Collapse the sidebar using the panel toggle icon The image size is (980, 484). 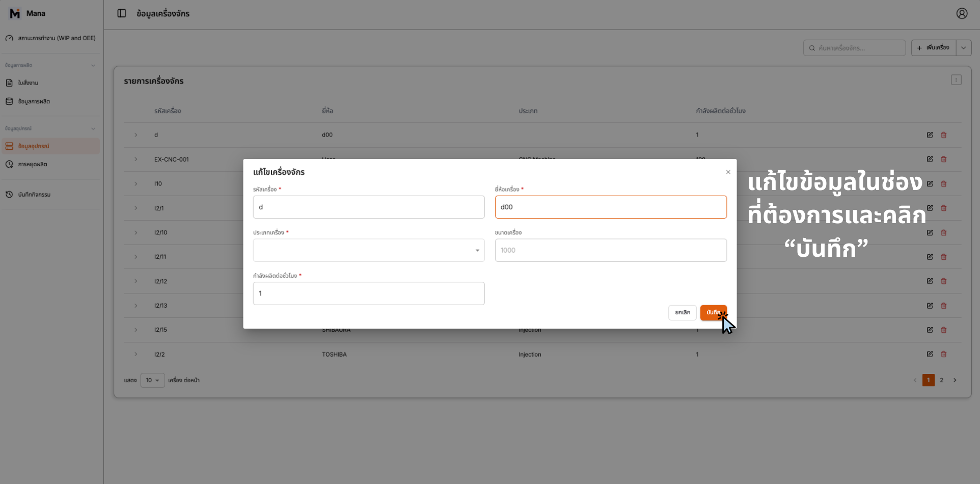tap(121, 13)
